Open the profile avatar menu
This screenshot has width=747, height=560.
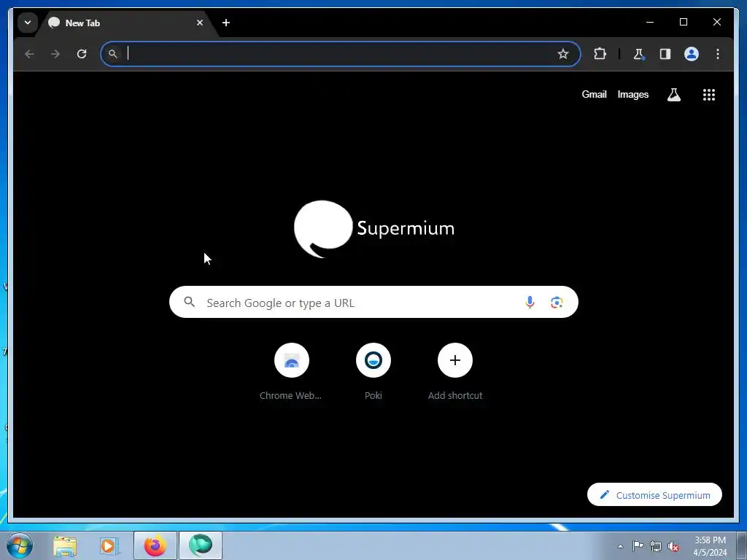[x=692, y=54]
